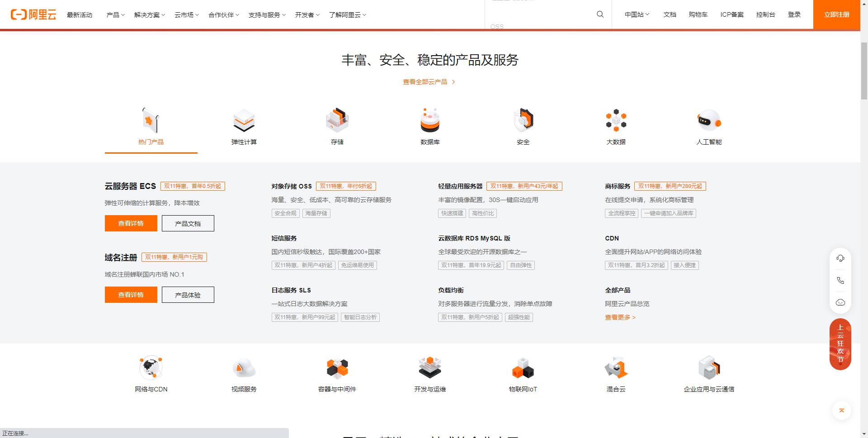
Task: Open the 网络与CDN globe icon
Action: click(x=151, y=367)
